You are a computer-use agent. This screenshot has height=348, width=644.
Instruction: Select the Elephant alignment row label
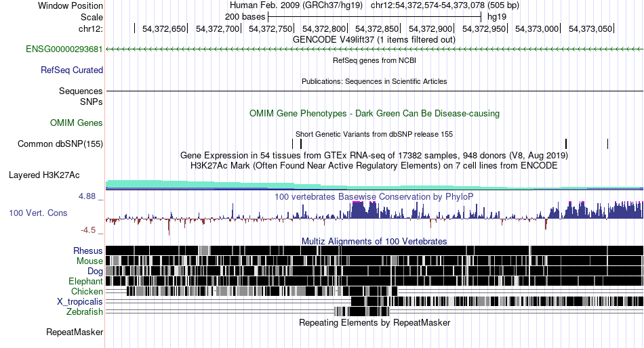(x=85, y=281)
